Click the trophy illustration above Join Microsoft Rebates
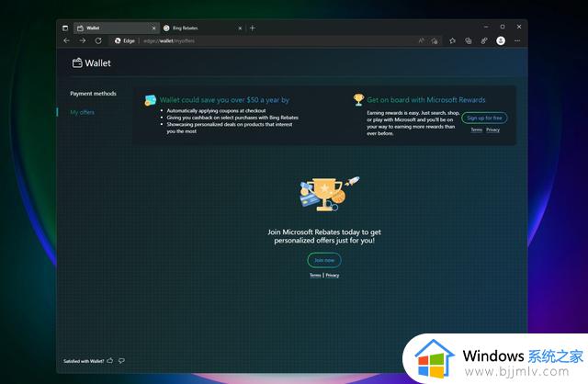The width and height of the screenshot is (588, 384). (x=329, y=194)
